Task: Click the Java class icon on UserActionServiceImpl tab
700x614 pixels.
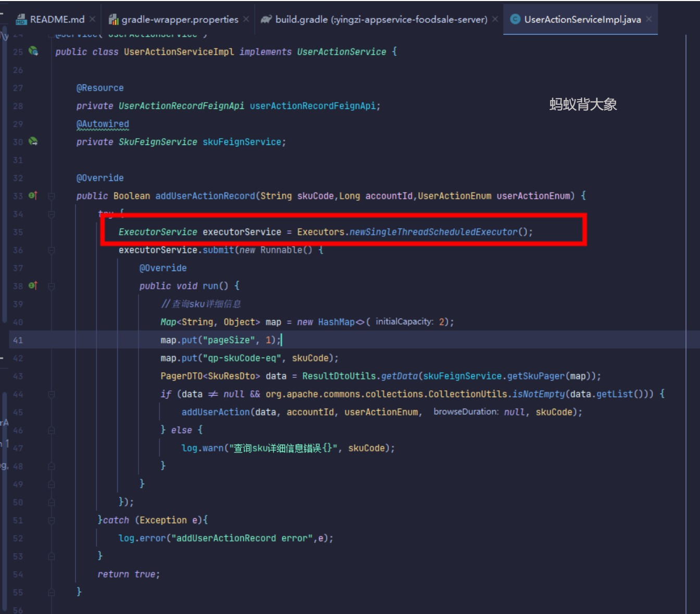Action: point(515,19)
